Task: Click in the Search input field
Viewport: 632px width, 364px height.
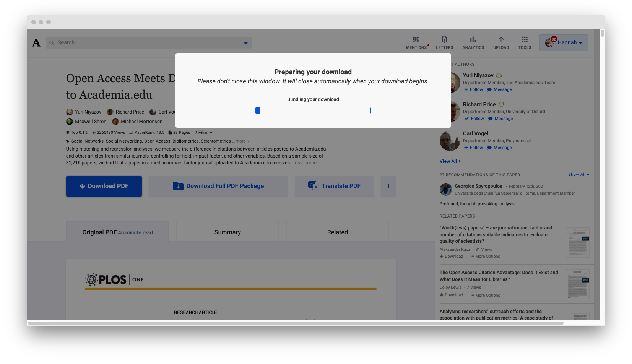Action: 149,43
